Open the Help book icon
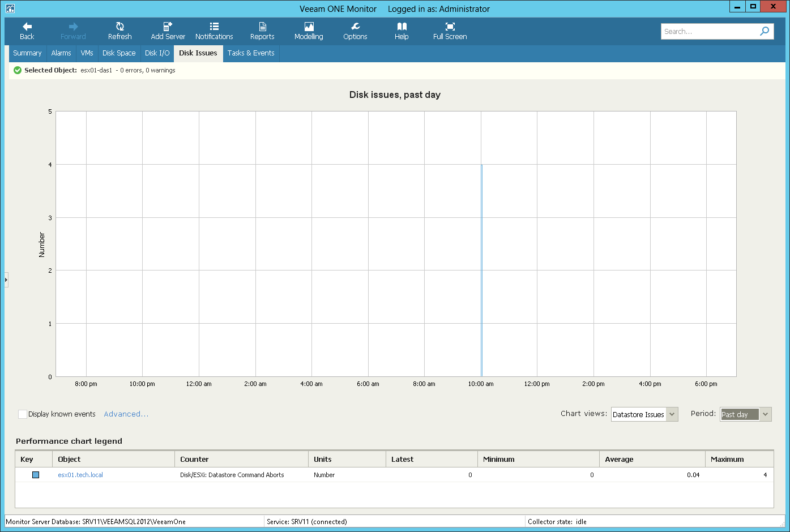 coord(402,31)
